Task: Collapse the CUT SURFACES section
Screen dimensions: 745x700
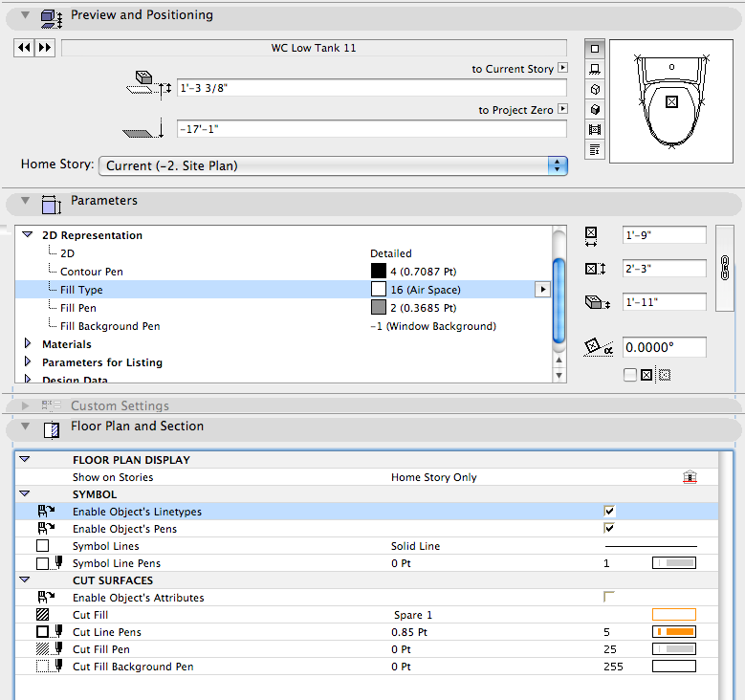Action: [x=25, y=580]
